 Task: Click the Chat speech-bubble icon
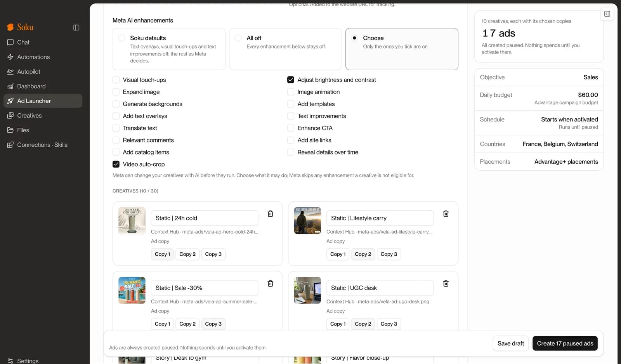coord(10,42)
